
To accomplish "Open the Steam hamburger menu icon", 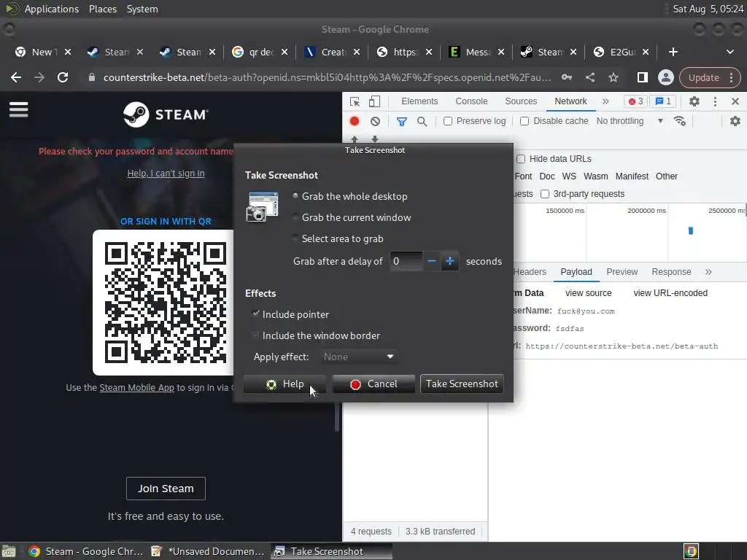I will [x=18, y=109].
